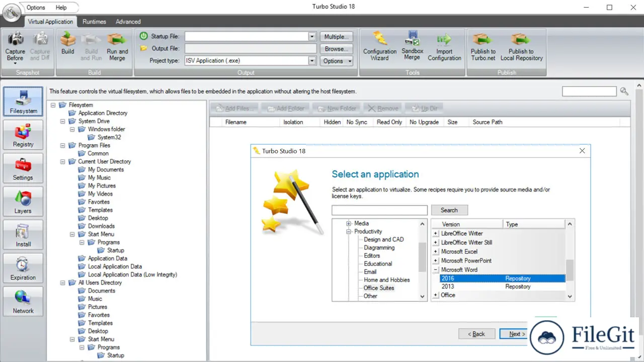Open the Install sidebar panel

coord(23,235)
